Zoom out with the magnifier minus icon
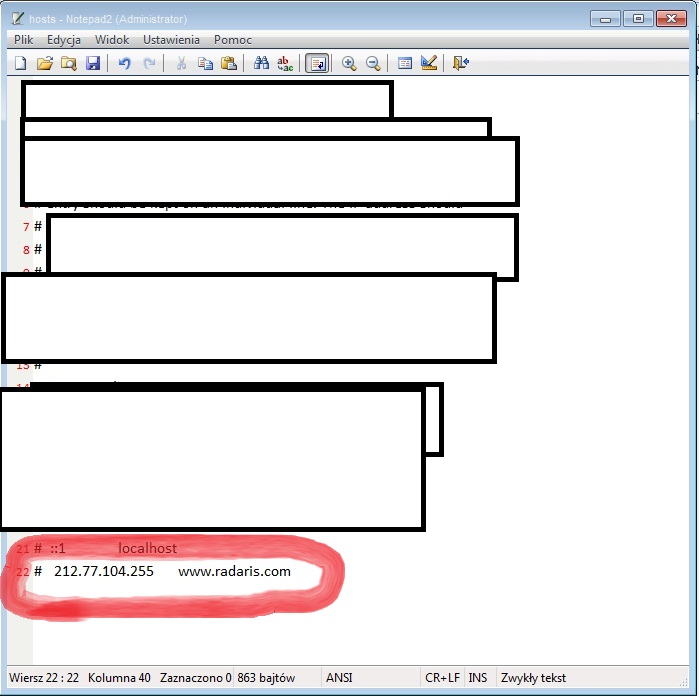 (373, 63)
